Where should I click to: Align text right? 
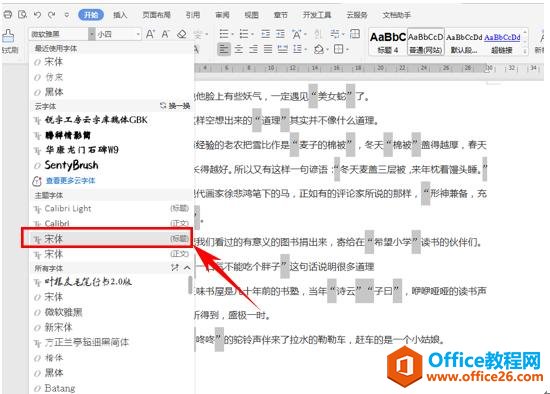pos(253,49)
